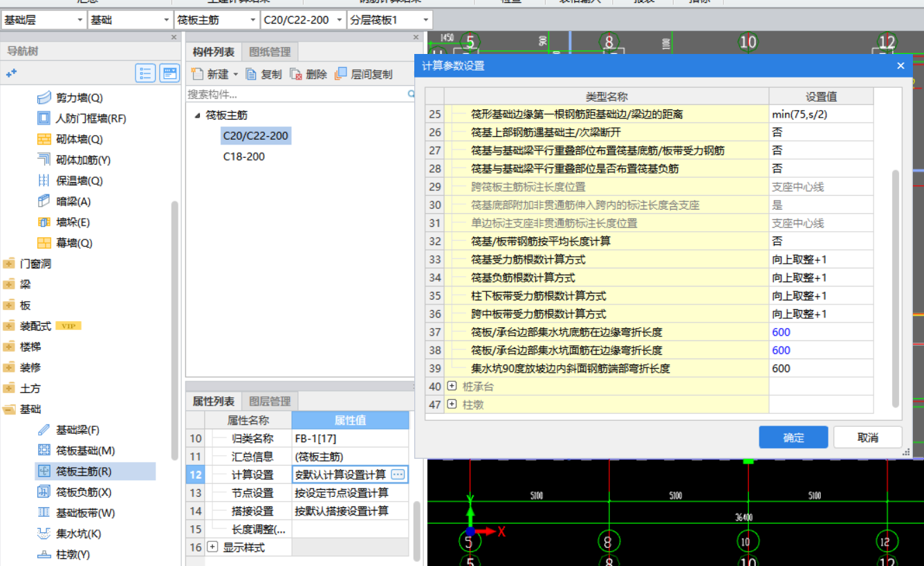Switch navigation tree to list view icon
This screenshot has height=566, width=924.
click(145, 73)
